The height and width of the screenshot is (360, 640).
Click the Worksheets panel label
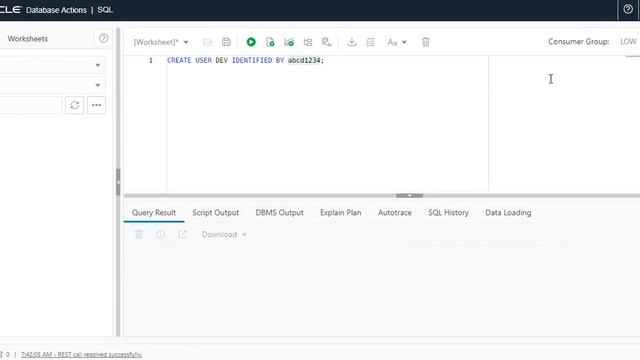[27, 39]
